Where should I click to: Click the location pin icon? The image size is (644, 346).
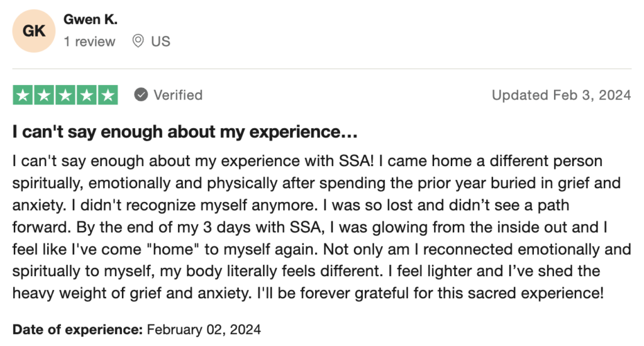tap(138, 42)
